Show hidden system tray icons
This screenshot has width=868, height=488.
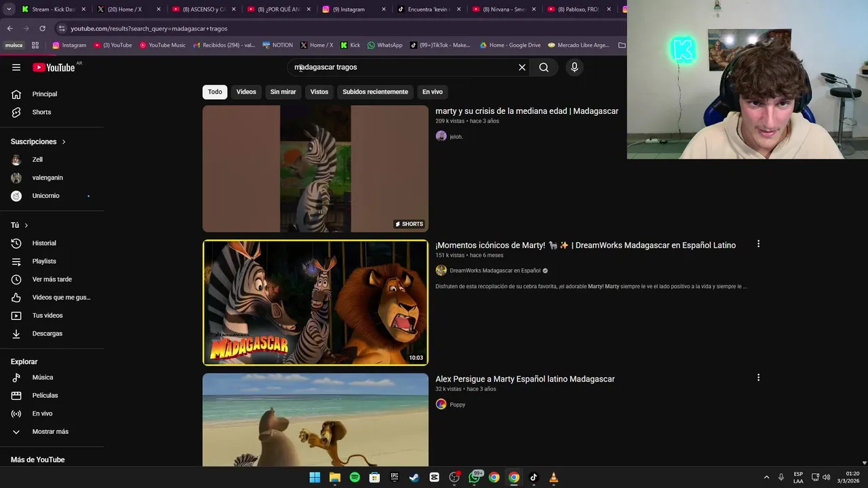[x=766, y=477]
